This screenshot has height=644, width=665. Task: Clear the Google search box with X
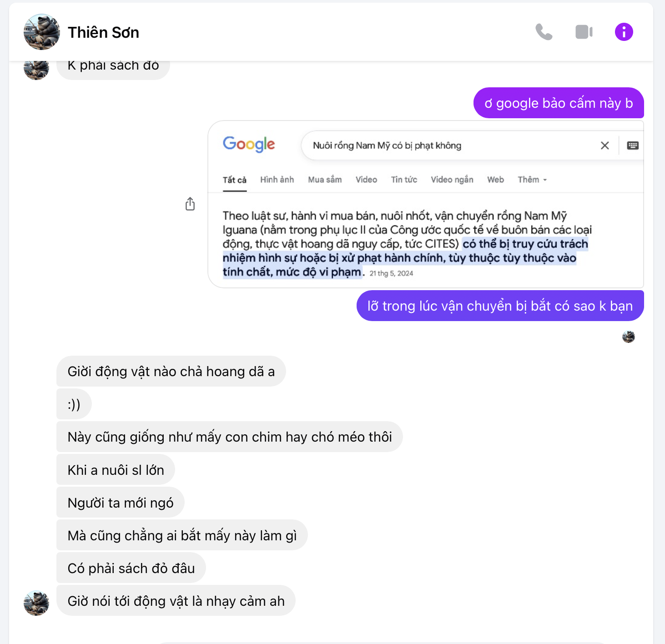(x=605, y=146)
